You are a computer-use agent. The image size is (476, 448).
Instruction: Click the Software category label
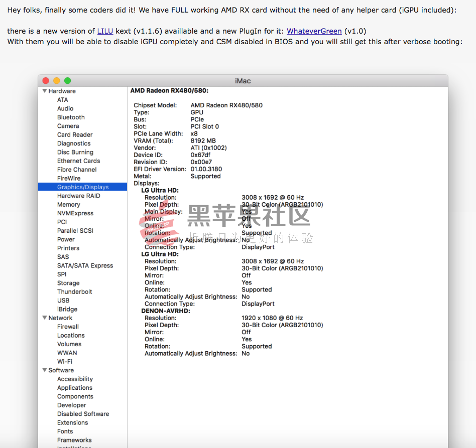pos(61,370)
